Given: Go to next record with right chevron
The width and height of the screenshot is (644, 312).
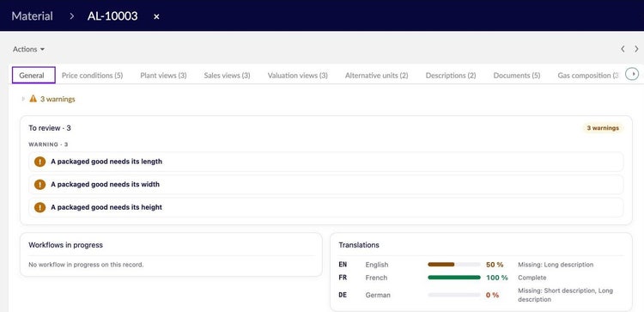Looking at the screenshot, I should tap(636, 49).
